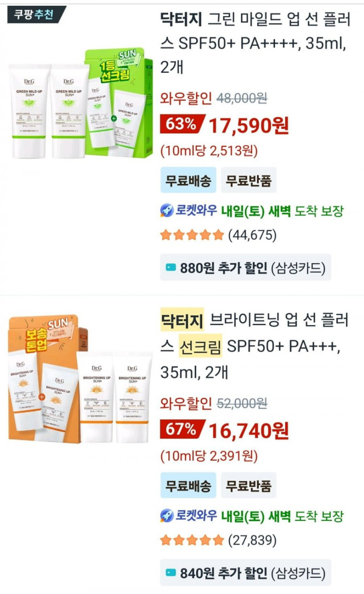
Task: Open reviews via the 27,839 star rating
Action: tap(218, 541)
